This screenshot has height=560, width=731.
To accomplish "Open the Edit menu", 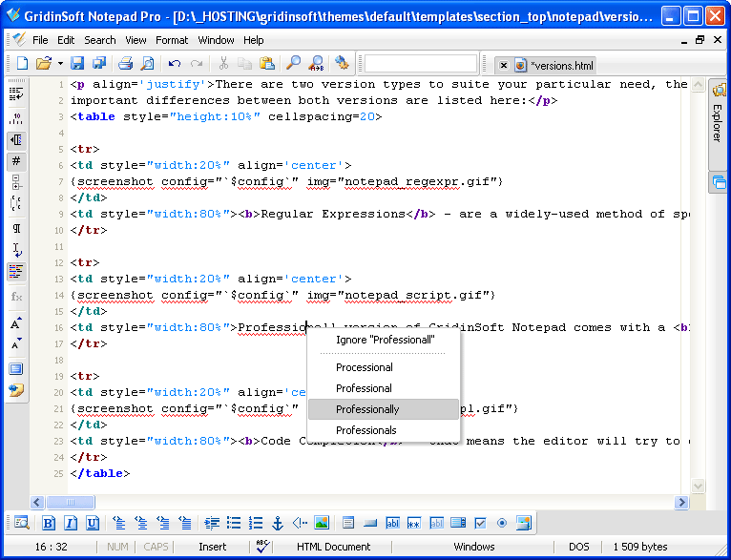I will tap(66, 40).
